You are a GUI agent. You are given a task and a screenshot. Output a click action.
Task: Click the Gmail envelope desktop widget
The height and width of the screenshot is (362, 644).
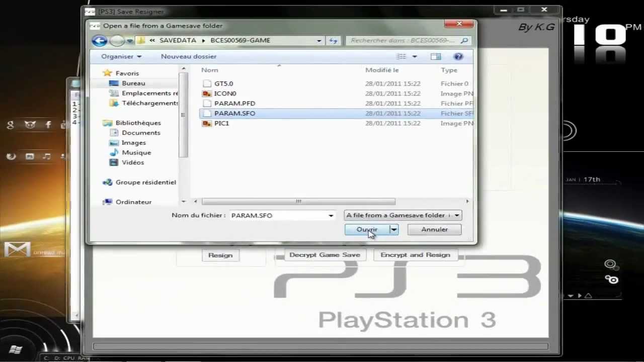(x=17, y=249)
